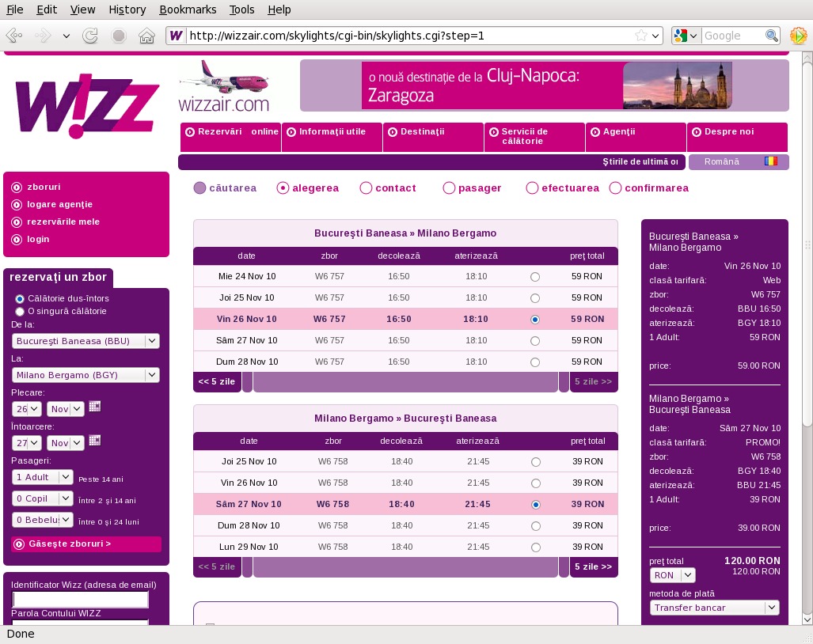813x644 pixels.
Task: Select return flight Dum 28 Nov 10
Action: tap(536, 526)
